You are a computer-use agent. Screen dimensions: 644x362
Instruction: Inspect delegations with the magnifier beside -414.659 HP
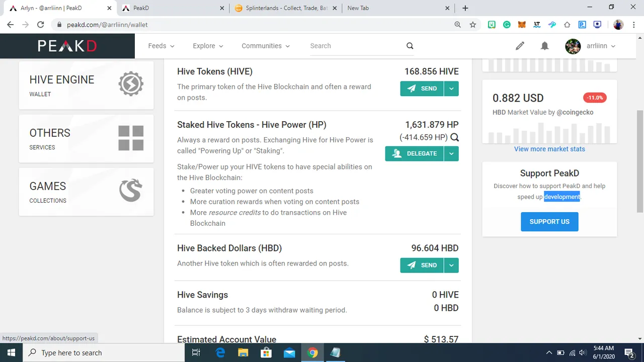tap(454, 137)
